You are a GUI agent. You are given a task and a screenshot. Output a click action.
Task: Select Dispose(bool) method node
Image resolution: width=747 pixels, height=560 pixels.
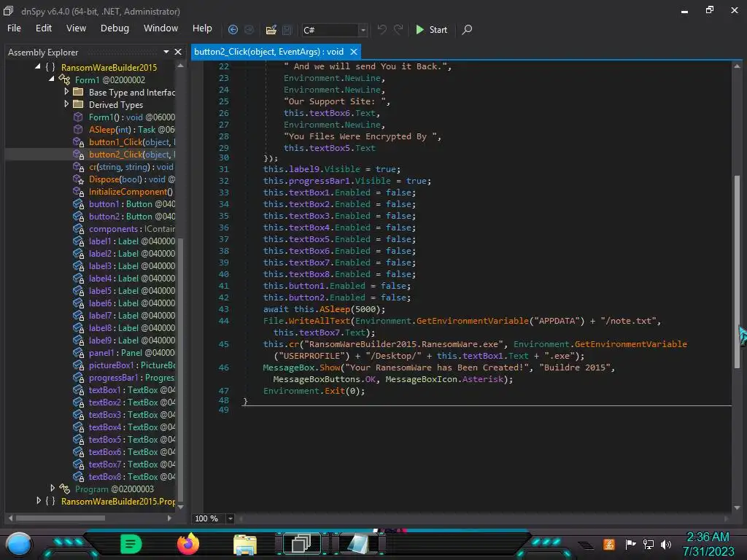pos(131,179)
